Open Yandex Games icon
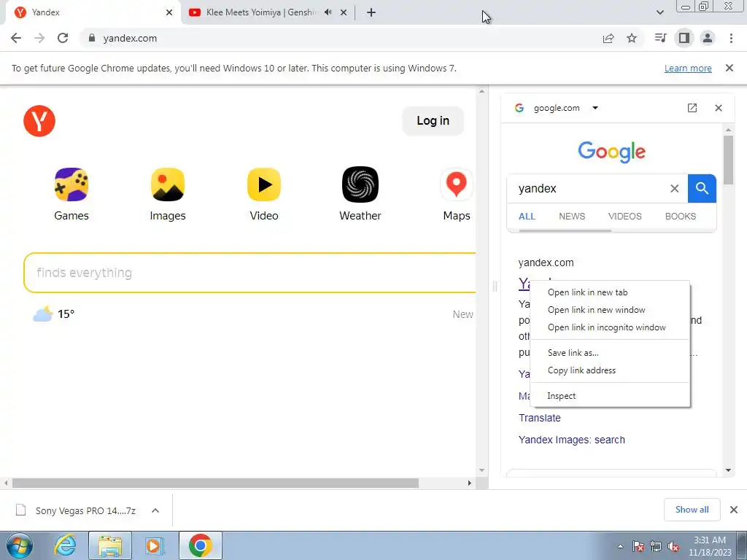The image size is (747, 560). click(71, 194)
